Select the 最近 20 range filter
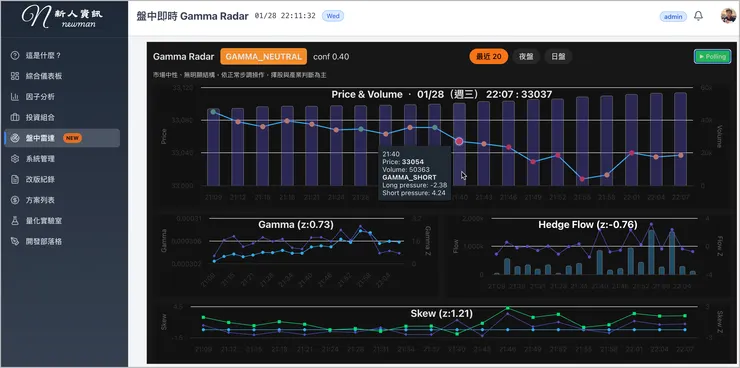The image size is (740, 368). pyautogui.click(x=488, y=57)
